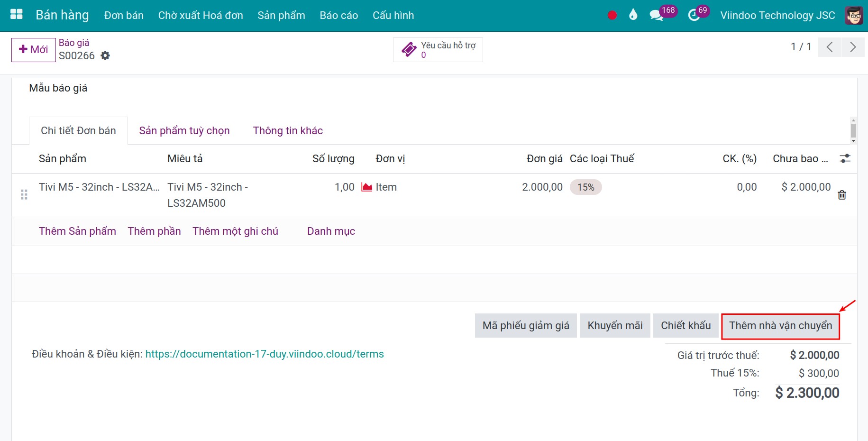Screen dimensions: 868x441
Task: Click the Viindoo Technology JSC company switcher
Action: pyautogui.click(x=777, y=15)
